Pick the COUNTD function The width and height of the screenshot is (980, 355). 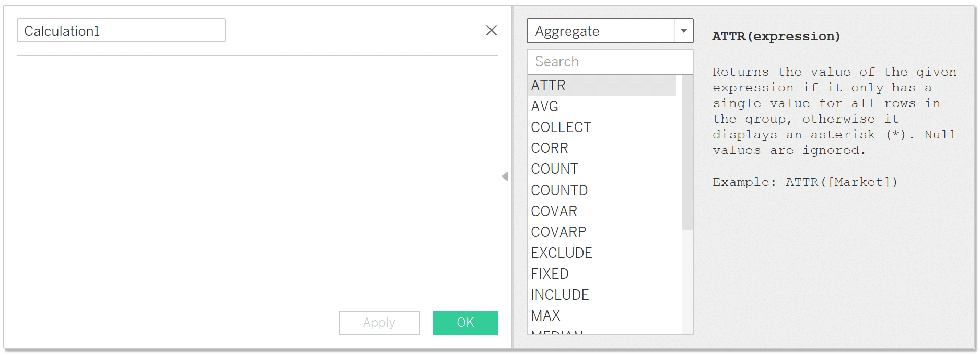[602, 190]
